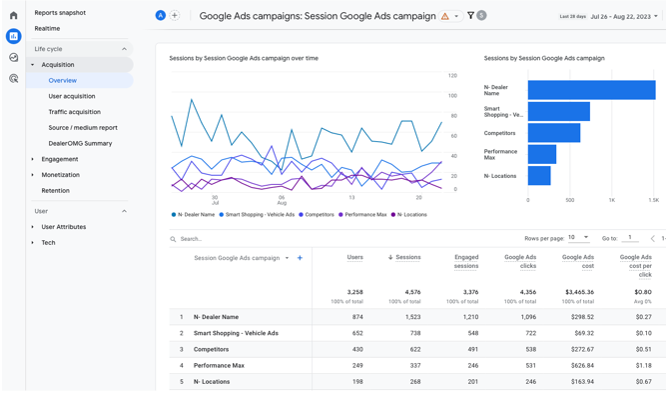
Task: Open the Explore icon in left rail
Action: pyautogui.click(x=14, y=57)
